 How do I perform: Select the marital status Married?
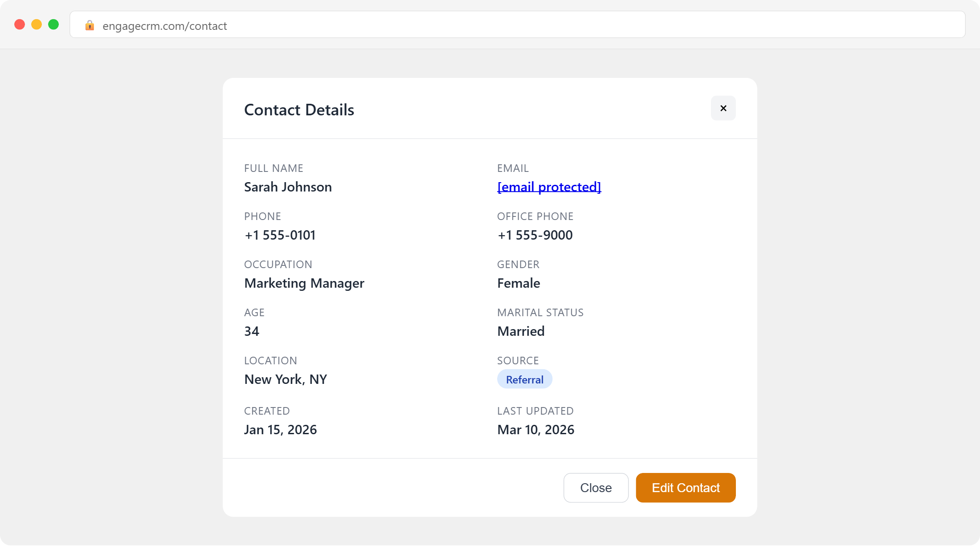tap(520, 331)
